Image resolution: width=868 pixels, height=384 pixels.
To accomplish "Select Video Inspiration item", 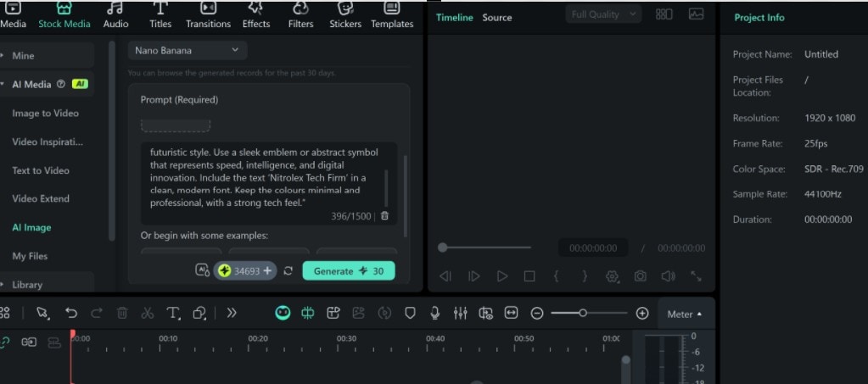I will point(48,142).
